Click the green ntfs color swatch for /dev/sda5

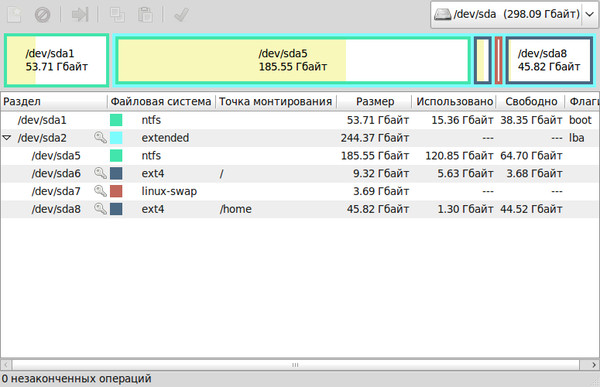coord(116,155)
